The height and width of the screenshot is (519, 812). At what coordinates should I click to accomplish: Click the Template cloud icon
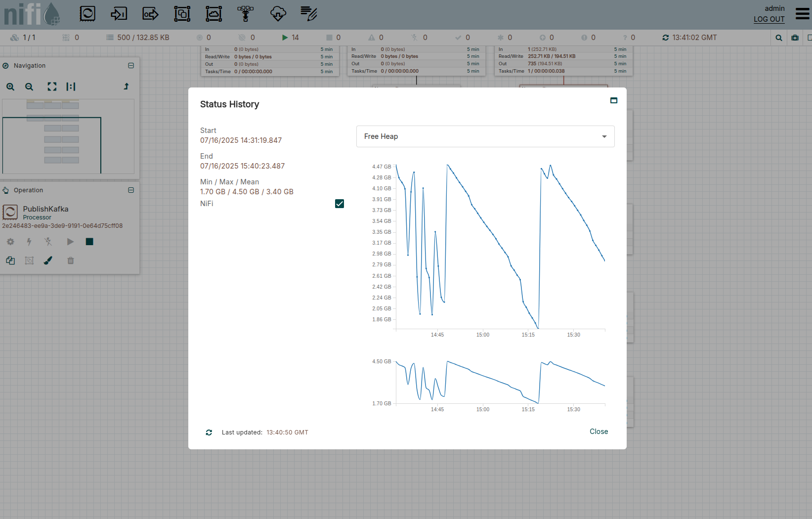click(x=278, y=14)
